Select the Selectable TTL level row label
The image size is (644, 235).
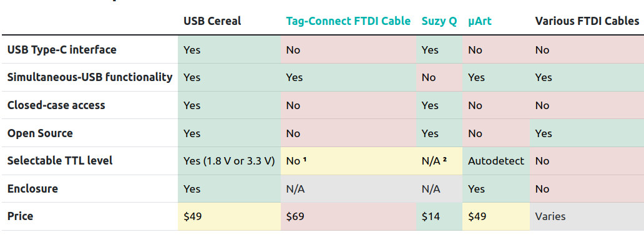click(x=60, y=161)
